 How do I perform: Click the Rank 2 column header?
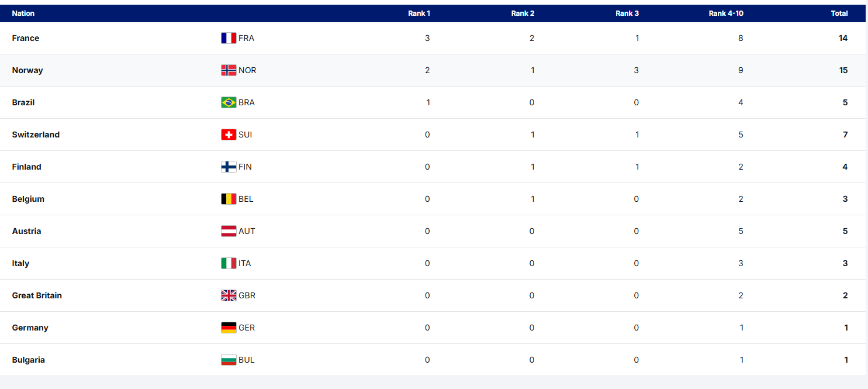click(x=523, y=13)
